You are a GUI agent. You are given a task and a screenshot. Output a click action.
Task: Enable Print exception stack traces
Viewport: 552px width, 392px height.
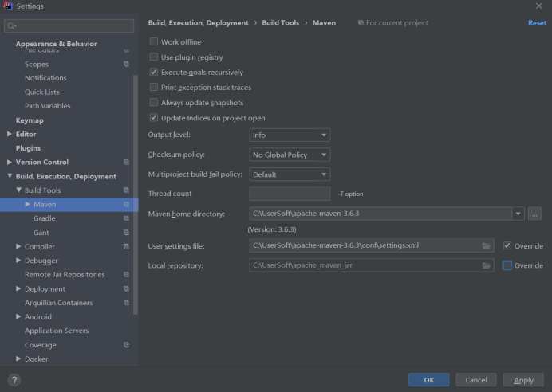pos(154,87)
